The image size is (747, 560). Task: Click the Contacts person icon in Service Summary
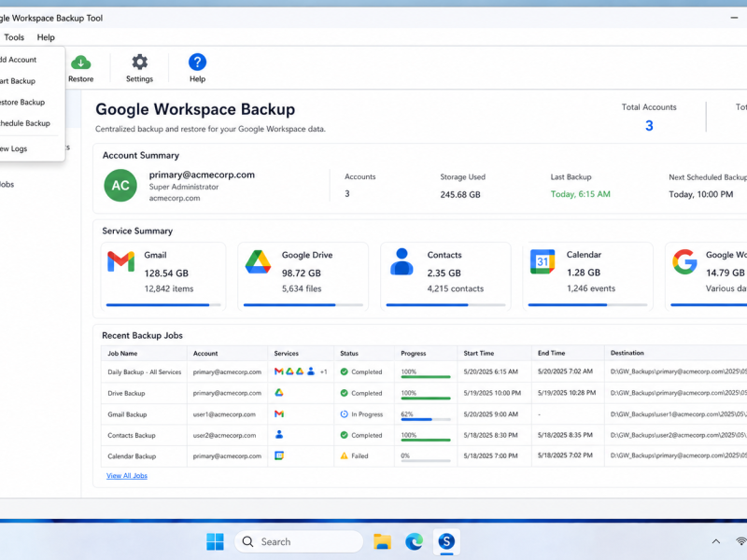[x=402, y=261]
